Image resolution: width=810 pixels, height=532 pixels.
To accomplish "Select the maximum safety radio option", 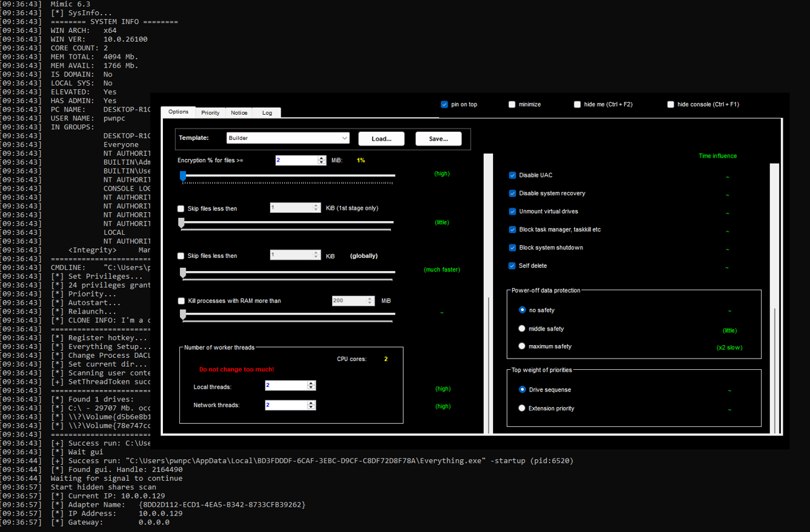I will pyautogui.click(x=522, y=346).
